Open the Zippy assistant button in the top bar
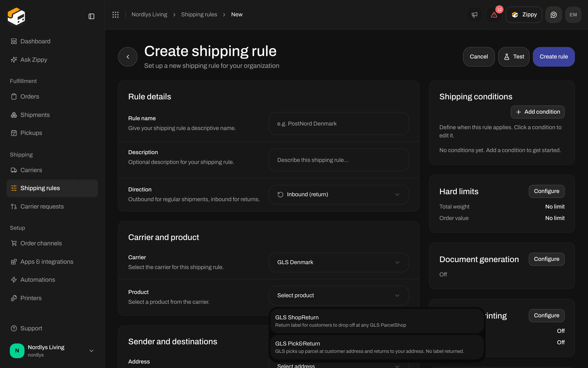Viewport: 588px width, 368px height. pyautogui.click(x=524, y=15)
